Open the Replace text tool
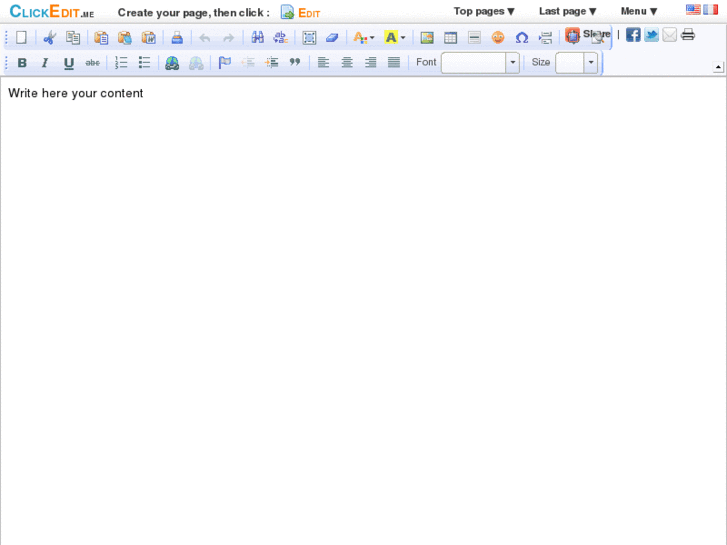 (281, 38)
